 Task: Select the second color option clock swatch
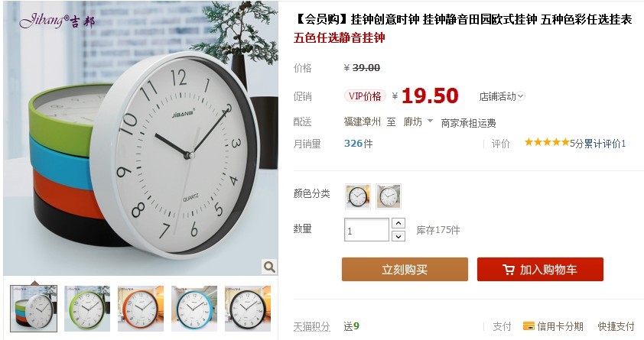pyautogui.click(x=388, y=196)
